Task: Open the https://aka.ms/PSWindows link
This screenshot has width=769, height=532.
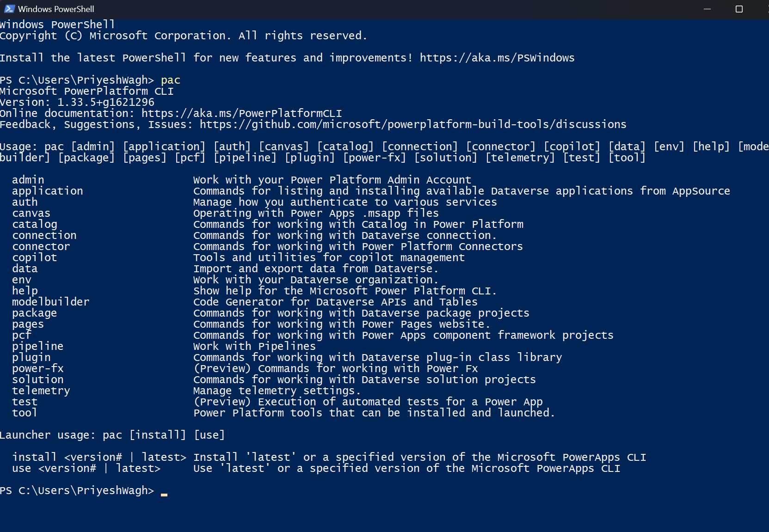Action: click(497, 58)
